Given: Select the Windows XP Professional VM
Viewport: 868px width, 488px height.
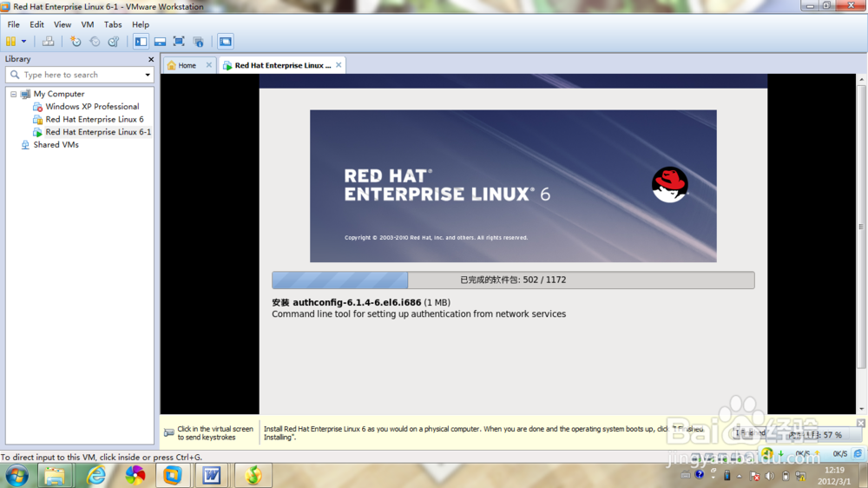Looking at the screenshot, I should (x=92, y=106).
